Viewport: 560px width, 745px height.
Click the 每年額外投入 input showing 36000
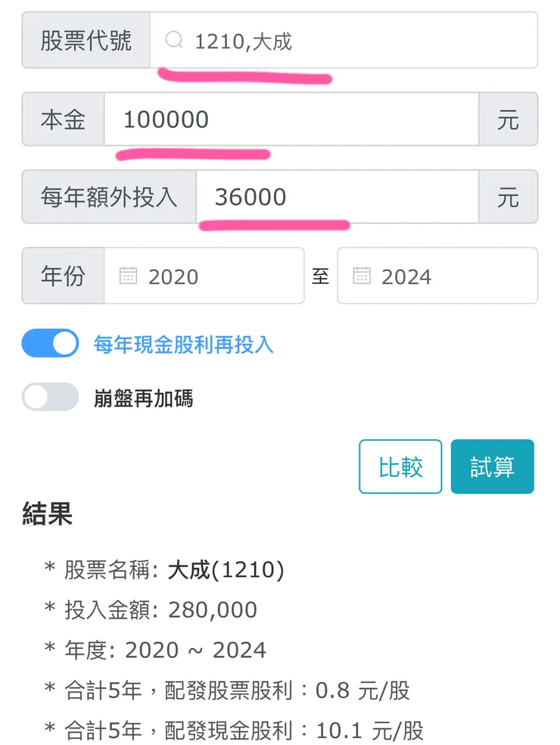pyautogui.click(x=337, y=198)
